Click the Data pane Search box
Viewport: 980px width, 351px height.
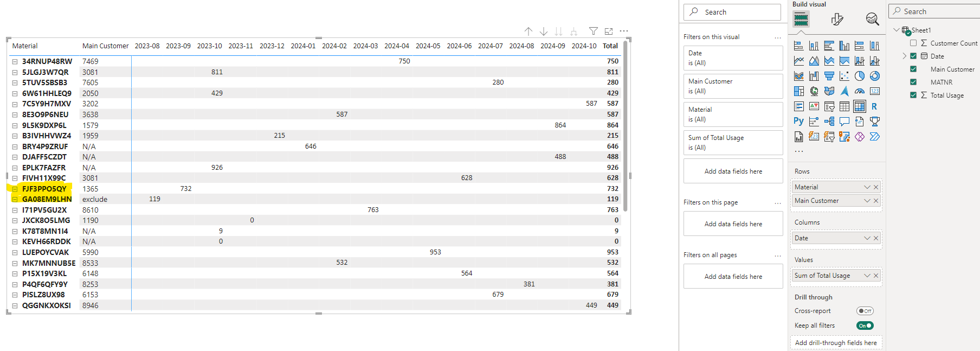point(934,11)
